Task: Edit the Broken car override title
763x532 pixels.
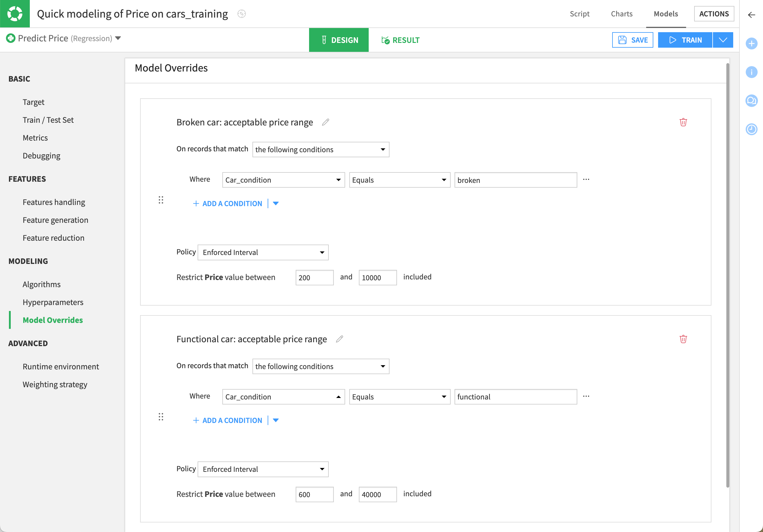Action: (x=326, y=122)
